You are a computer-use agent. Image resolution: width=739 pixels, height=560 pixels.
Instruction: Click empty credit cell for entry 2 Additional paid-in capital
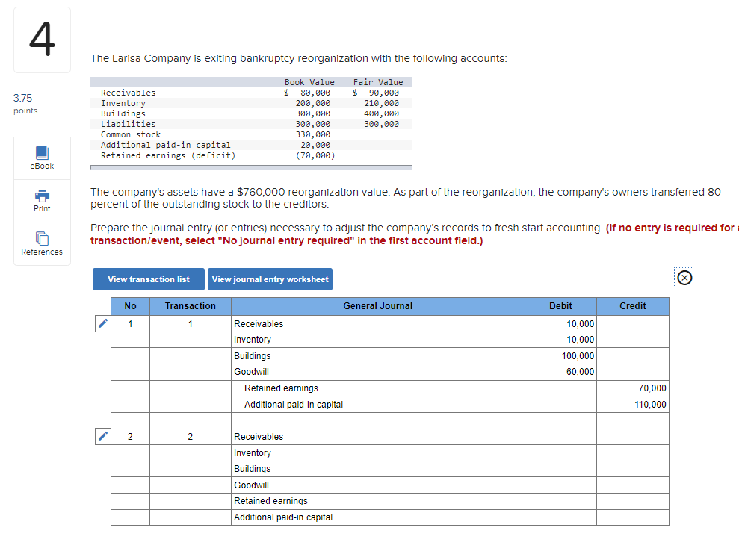point(632,517)
